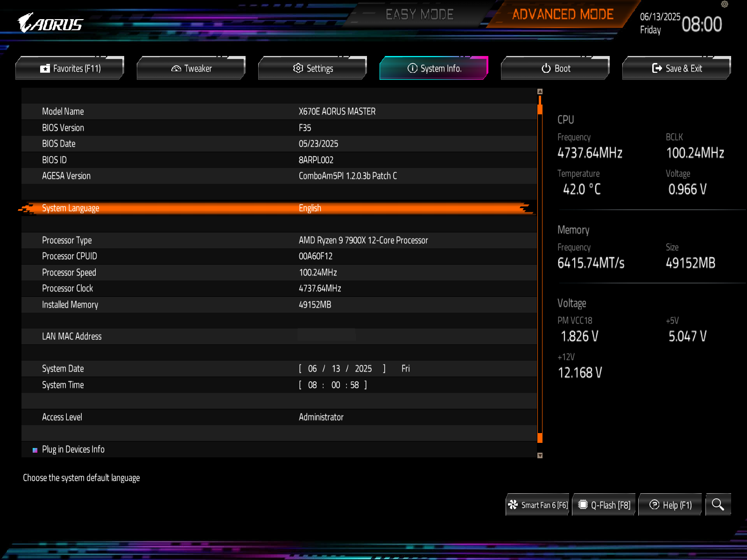Click the Fri weekday indicator
This screenshot has width=747, height=560.
[x=406, y=369]
